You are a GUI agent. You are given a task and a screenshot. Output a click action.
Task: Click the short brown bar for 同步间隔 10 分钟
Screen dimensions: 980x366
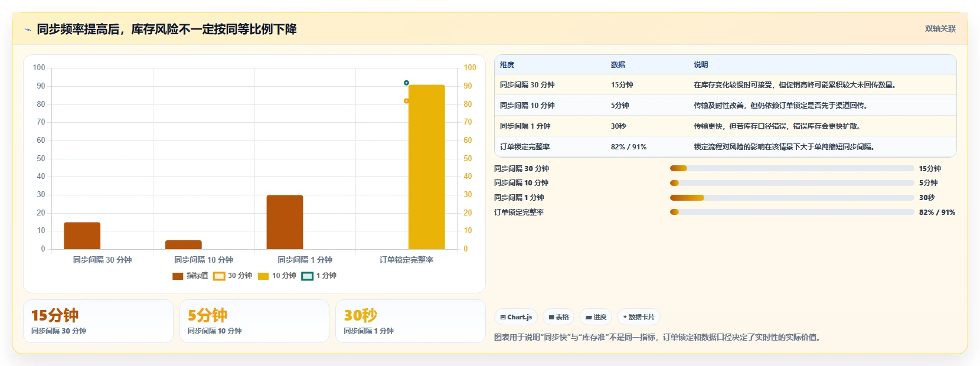(184, 244)
